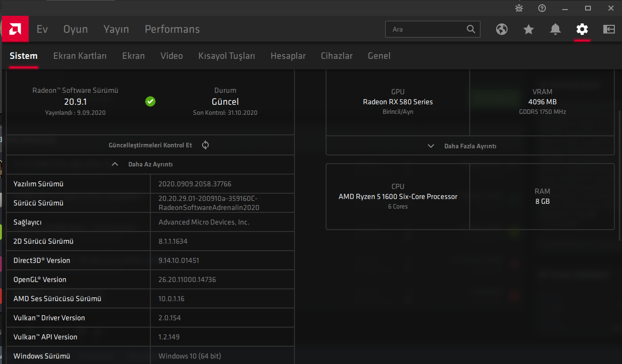
Task: Click the Vulkan Driver Version row label
Action: 49,318
